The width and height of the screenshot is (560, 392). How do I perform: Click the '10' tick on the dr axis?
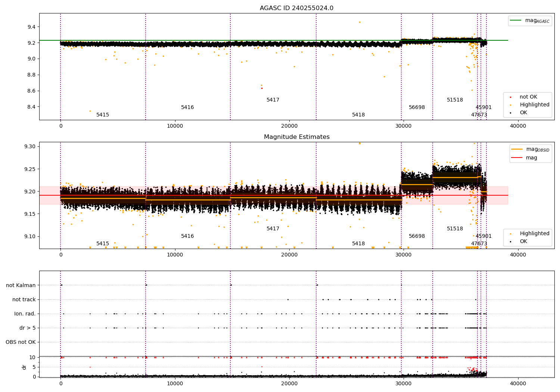tap(32, 357)
